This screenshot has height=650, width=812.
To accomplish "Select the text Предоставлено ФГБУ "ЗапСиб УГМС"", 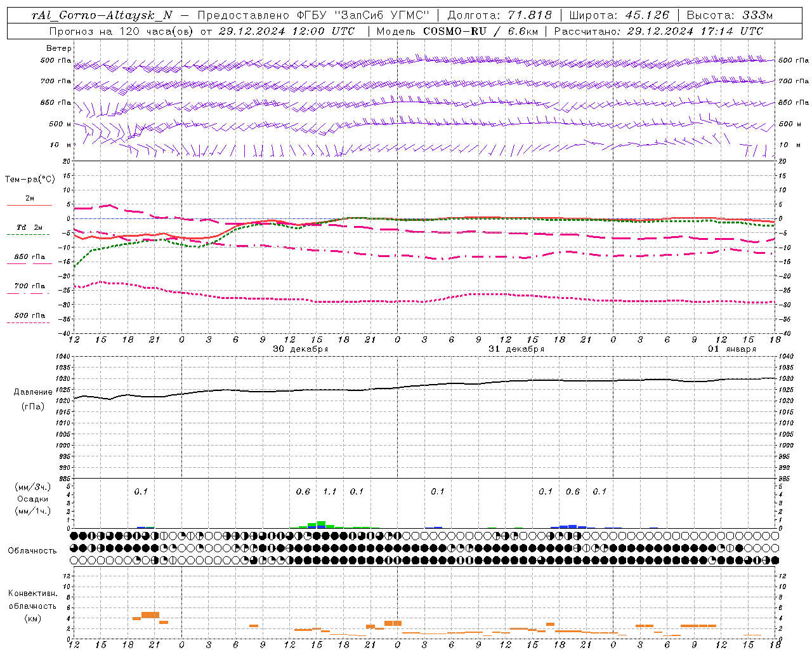I will tap(314, 15).
